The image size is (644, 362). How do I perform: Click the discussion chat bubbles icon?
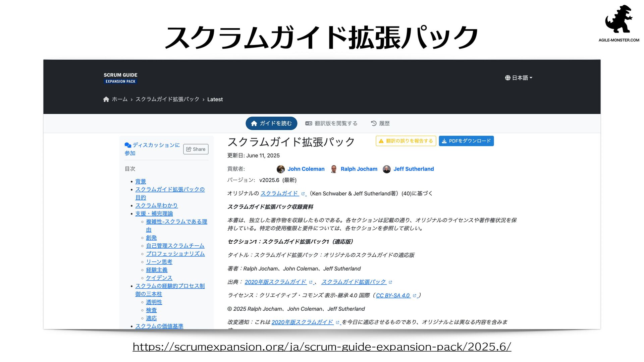pyautogui.click(x=128, y=145)
